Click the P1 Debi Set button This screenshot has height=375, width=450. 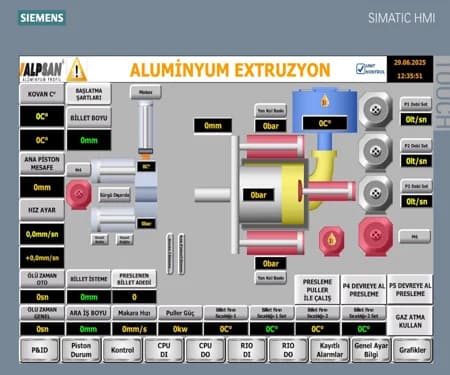pyautogui.click(x=416, y=104)
